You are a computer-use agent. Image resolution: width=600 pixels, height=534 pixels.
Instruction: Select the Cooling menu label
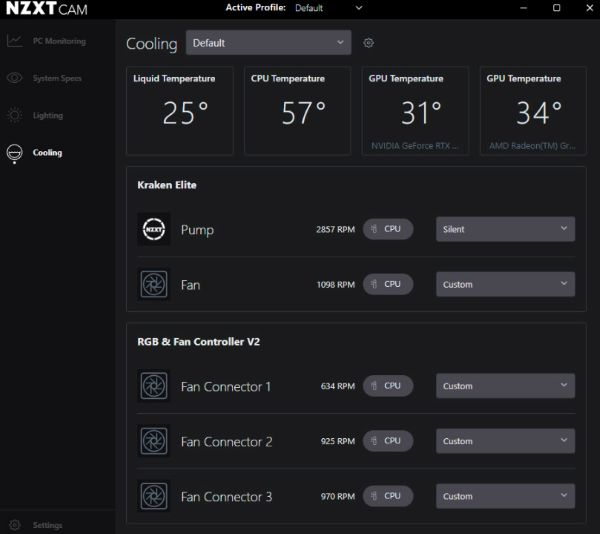click(x=47, y=153)
